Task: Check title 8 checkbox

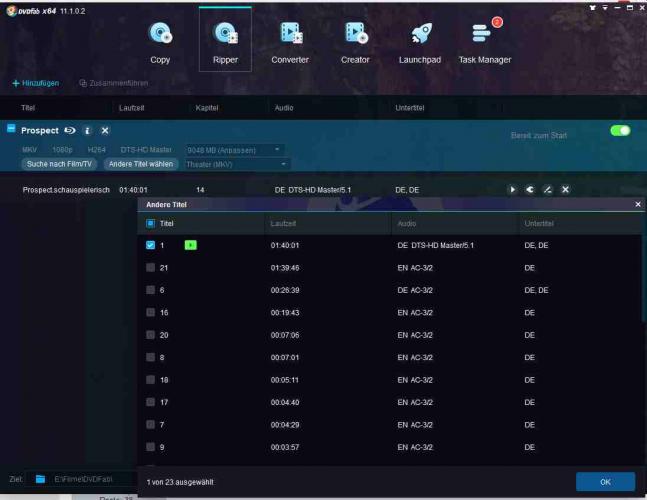Action: click(151, 357)
